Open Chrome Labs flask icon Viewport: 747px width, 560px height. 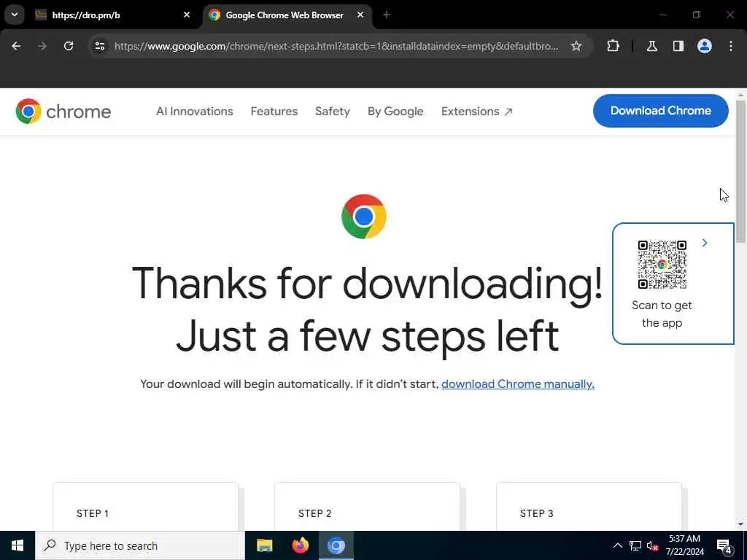click(x=652, y=46)
